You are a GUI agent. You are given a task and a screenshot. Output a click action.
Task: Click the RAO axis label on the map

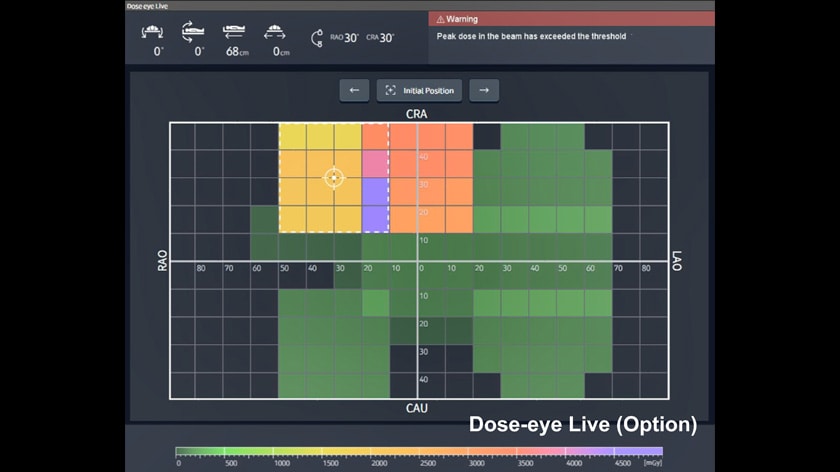[x=161, y=262]
